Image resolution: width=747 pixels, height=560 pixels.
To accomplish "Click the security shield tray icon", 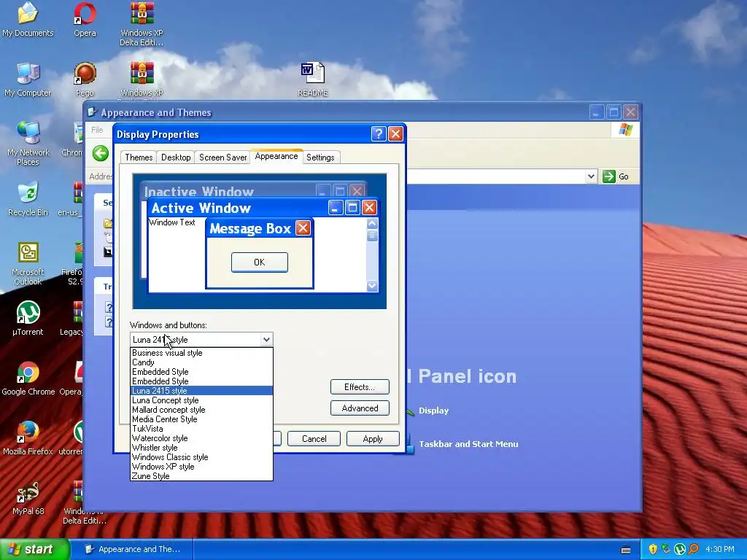I will 653,549.
